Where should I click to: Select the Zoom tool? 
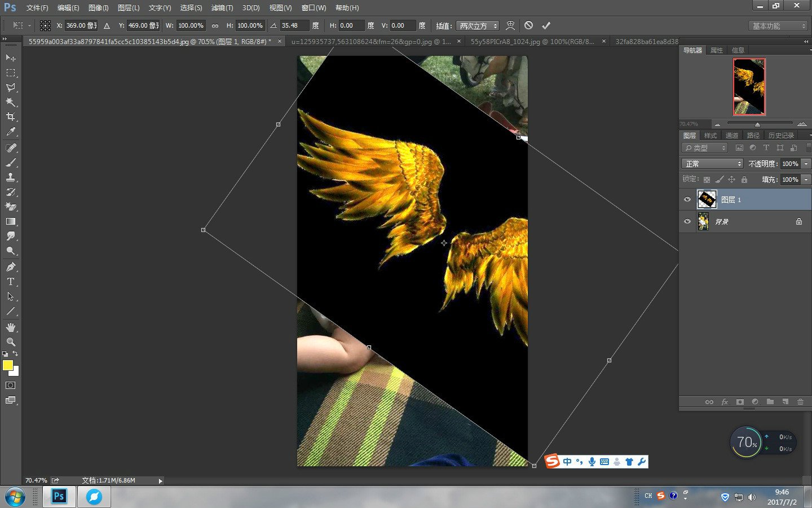click(x=11, y=342)
